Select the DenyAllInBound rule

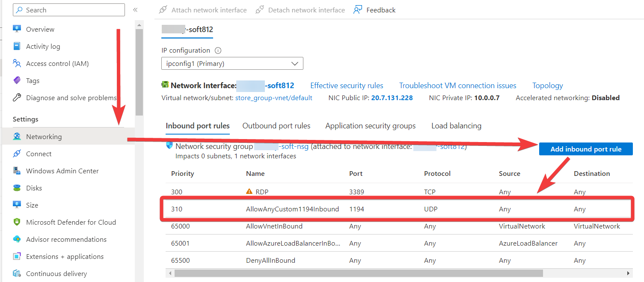pyautogui.click(x=270, y=261)
